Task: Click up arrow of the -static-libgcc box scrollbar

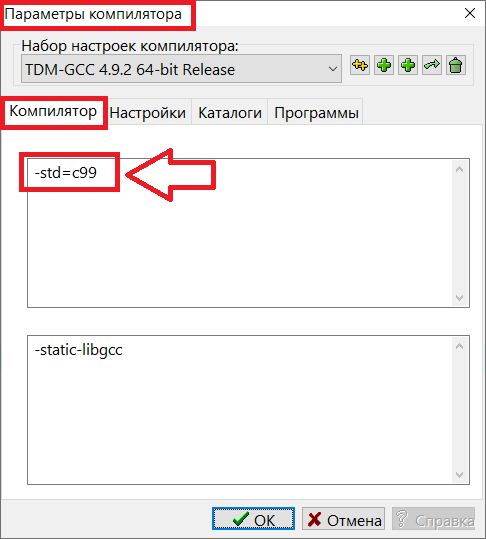Action: [x=460, y=346]
